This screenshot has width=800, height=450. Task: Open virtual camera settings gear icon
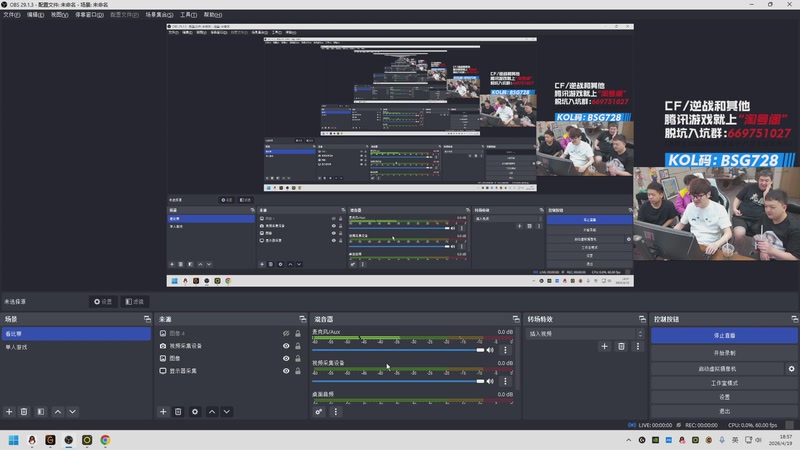click(791, 368)
